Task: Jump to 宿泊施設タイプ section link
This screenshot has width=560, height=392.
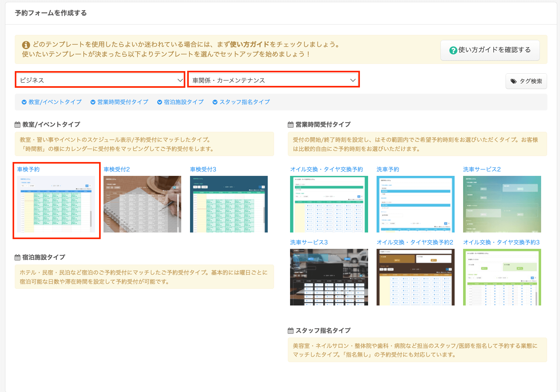Action: click(184, 102)
